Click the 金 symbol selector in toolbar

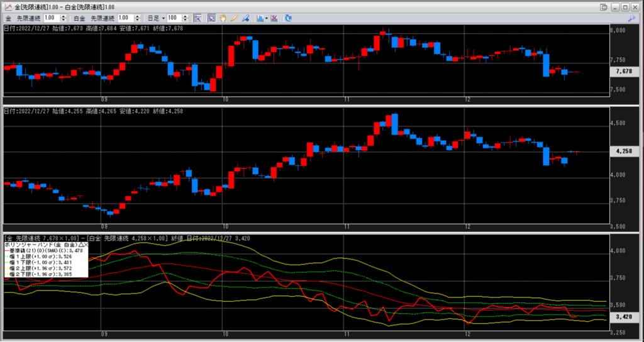[x=8, y=18]
